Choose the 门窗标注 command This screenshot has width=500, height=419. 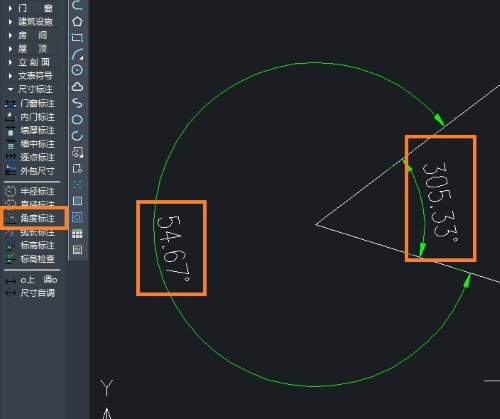[x=30, y=103]
